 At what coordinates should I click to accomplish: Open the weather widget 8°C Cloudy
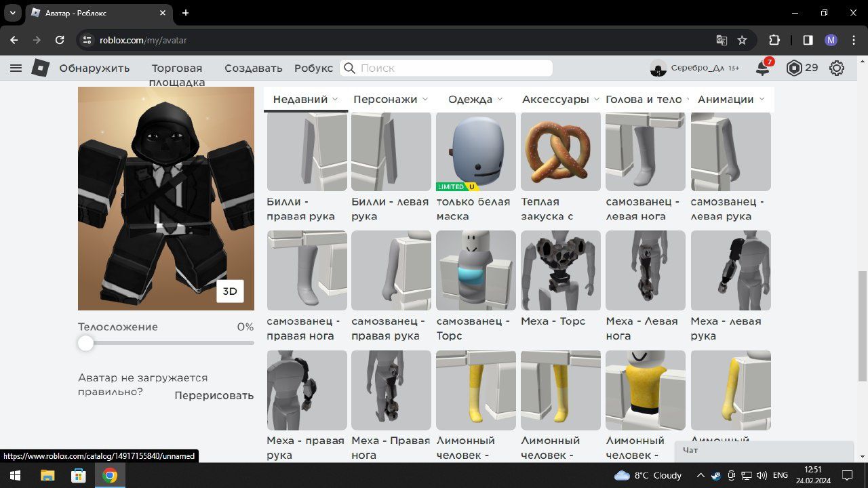point(648,475)
